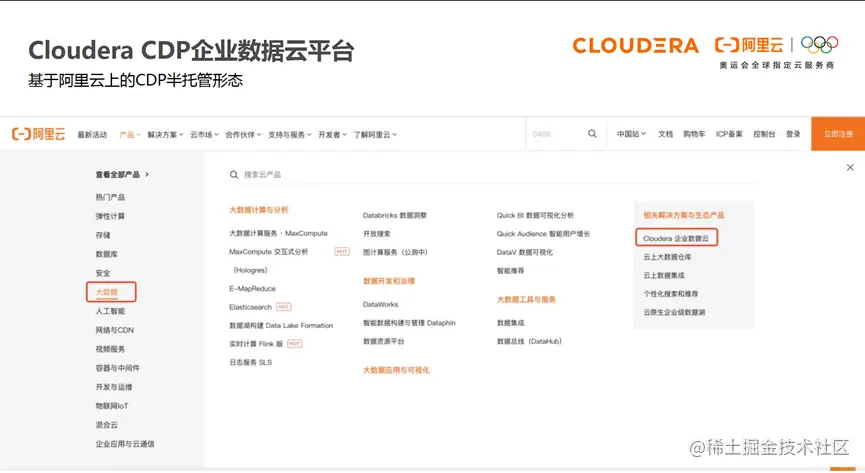Select 视频服务 category in sidebar
Screen dimensions: 865x473
pos(110,349)
